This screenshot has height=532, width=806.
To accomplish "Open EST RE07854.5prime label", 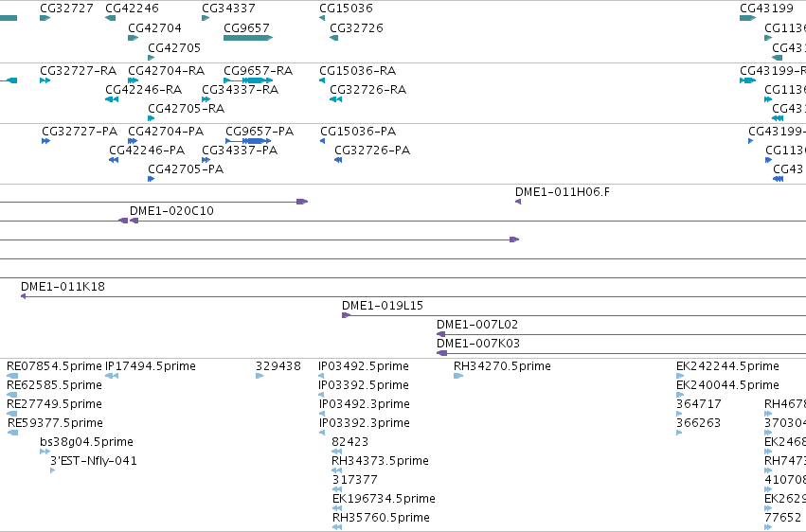I will [54, 366].
